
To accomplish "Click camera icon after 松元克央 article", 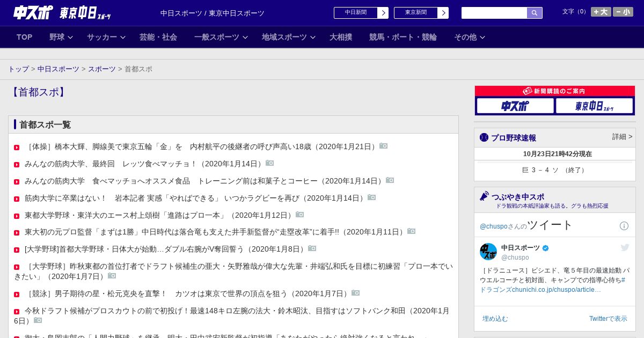I will [356, 293].
